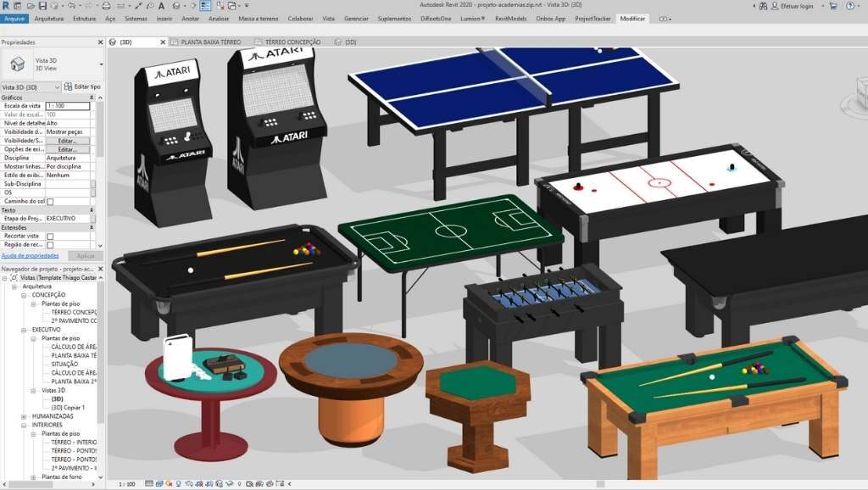Open the Ajuda de propriedades link

tap(30, 255)
